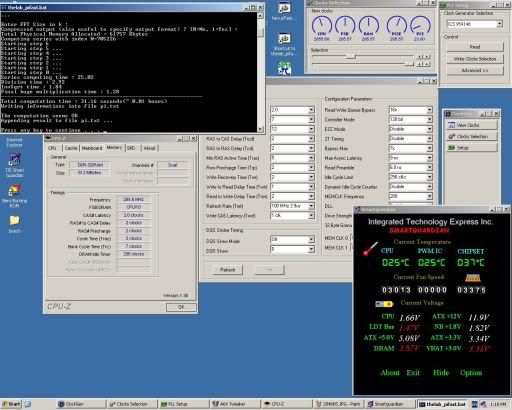Screen dimensions: 512x410
Task: Launch Internet Explorer from the quick launch bar
Action: [28, 404]
